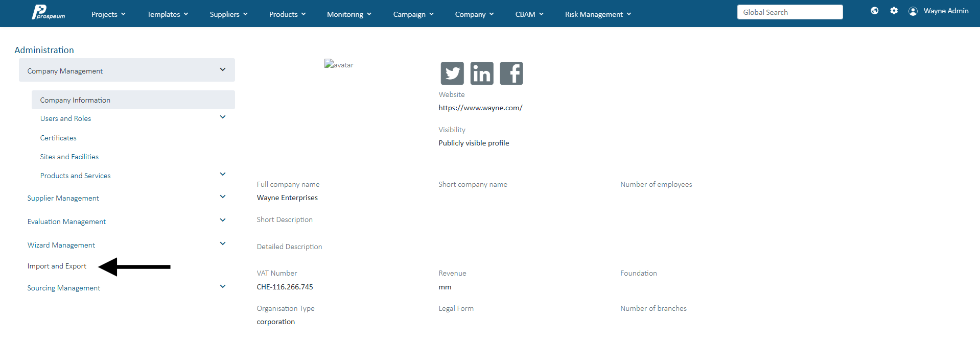
Task: Expand the Supplier Management chevron
Action: pos(223,197)
